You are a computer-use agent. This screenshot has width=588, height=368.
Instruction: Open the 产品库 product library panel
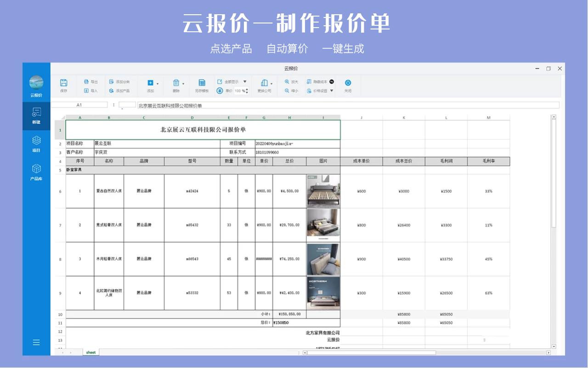[36, 172]
